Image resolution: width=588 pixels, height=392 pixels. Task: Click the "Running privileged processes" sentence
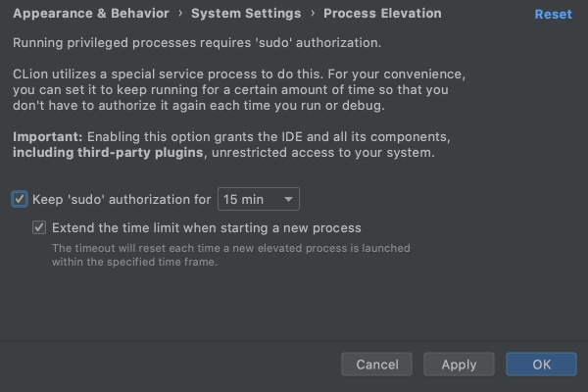[x=197, y=44]
